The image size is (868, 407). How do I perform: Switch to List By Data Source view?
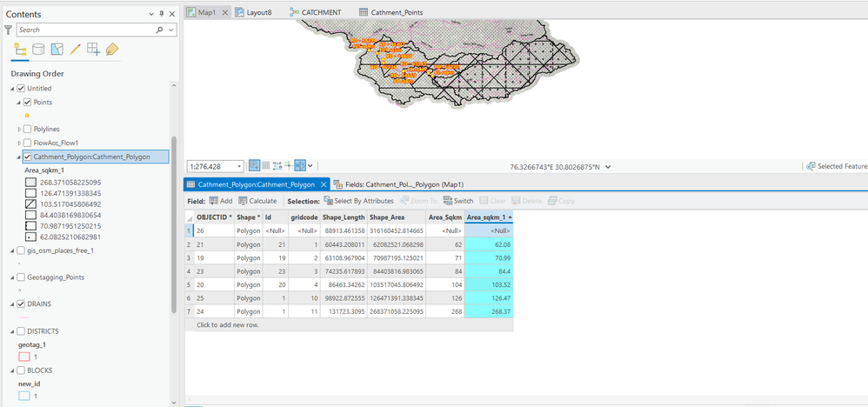38,50
